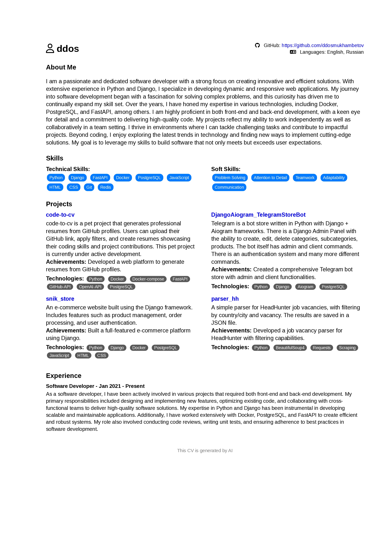Click the Redis skill badge
Screen dimensions: 392x554
tap(105, 187)
